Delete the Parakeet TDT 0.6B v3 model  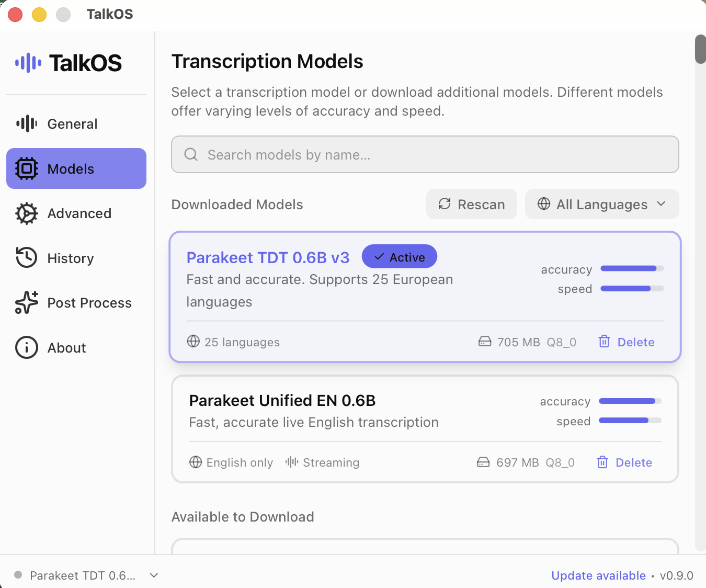(627, 342)
